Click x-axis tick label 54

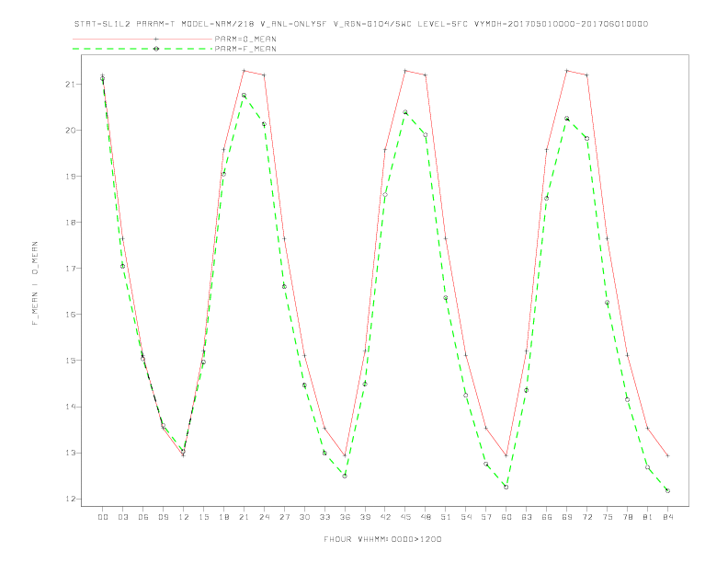tap(466, 517)
